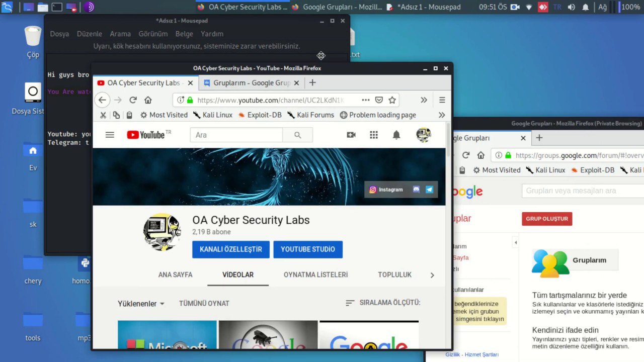Click YOUTUBE STUDIO button
The width and height of the screenshot is (644, 362).
tap(308, 249)
